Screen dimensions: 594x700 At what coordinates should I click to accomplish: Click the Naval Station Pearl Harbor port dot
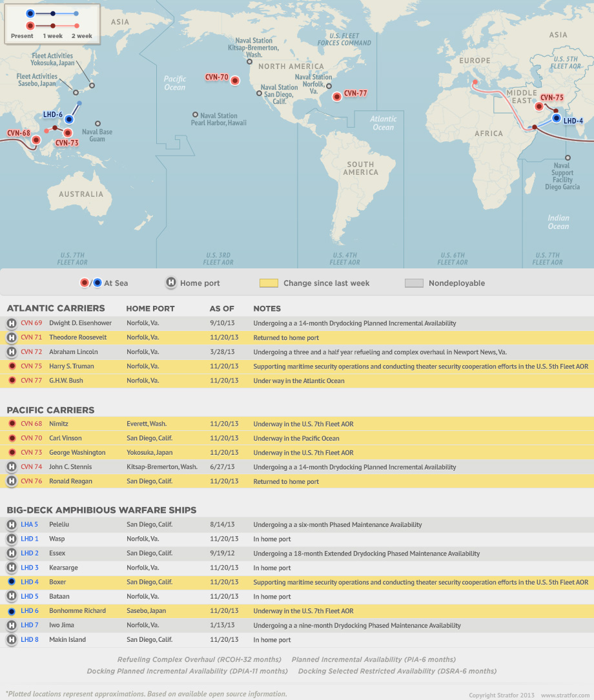(195, 115)
